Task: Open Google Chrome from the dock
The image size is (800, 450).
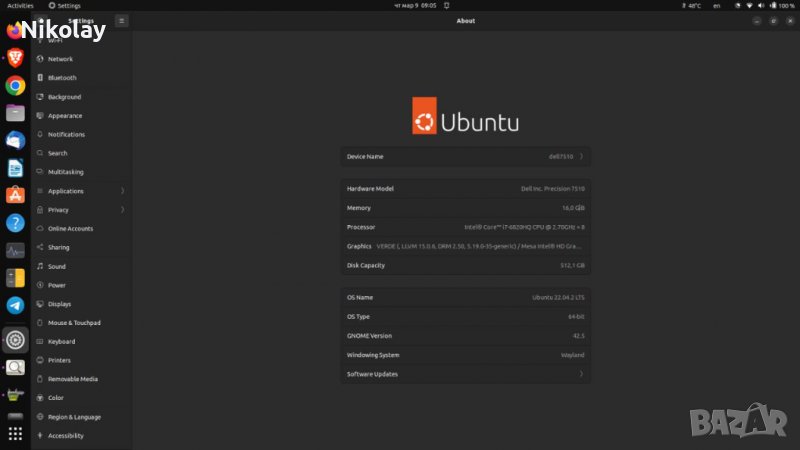Action: click(x=15, y=86)
